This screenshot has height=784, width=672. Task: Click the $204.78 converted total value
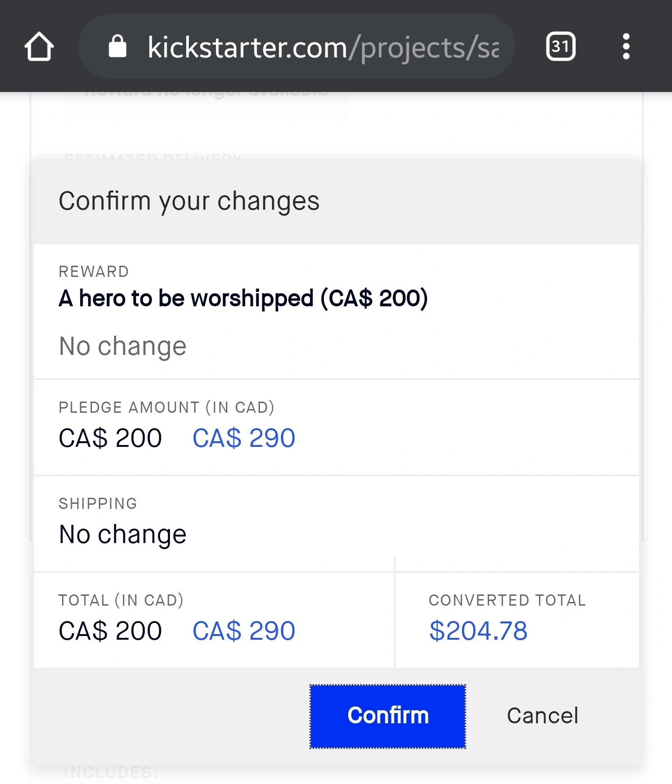tap(478, 631)
